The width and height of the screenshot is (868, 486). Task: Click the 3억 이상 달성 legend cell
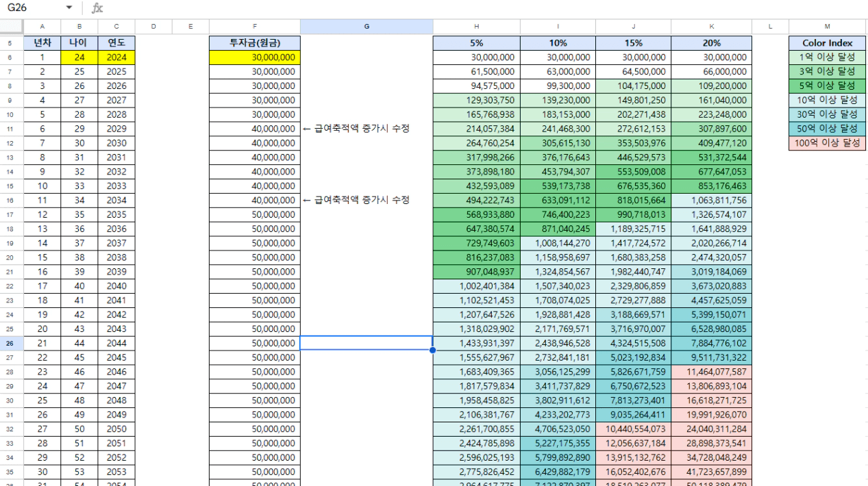[827, 72]
